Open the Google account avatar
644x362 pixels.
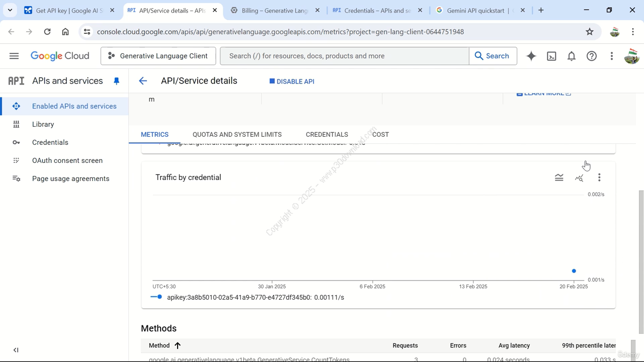(x=631, y=56)
